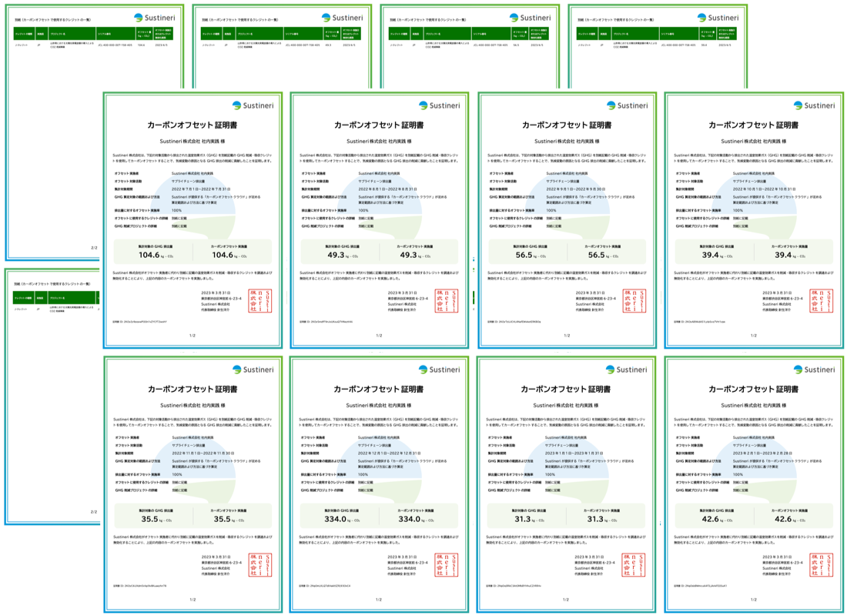
Task: Click Sustineri logo on the 31.3 kg certificate
Action: 626,370
